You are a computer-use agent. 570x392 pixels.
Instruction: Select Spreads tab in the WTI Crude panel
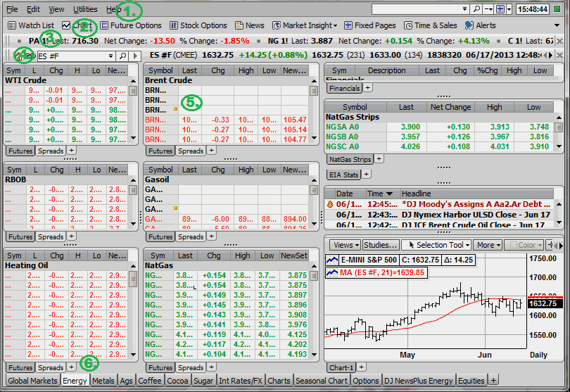(51, 151)
